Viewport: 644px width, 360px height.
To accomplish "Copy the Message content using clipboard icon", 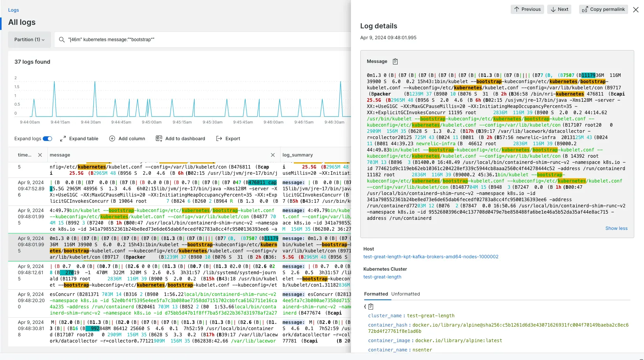I will [x=395, y=61].
